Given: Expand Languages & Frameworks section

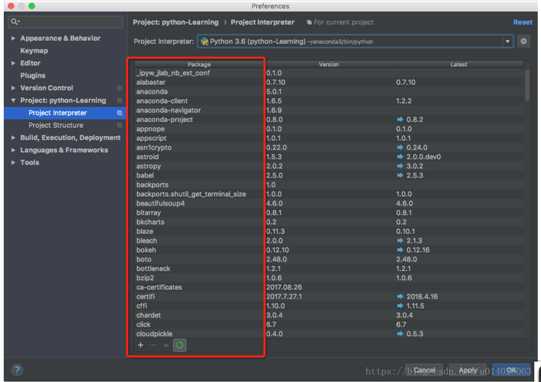Looking at the screenshot, I should coord(13,150).
